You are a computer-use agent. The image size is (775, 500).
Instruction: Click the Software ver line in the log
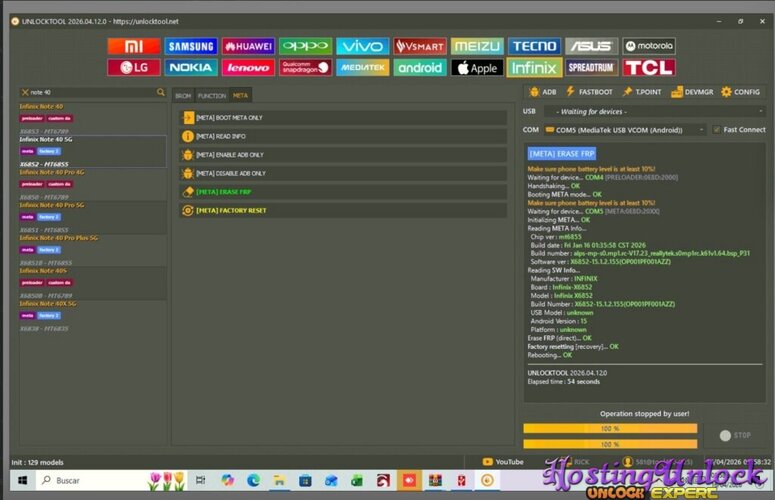click(601, 262)
